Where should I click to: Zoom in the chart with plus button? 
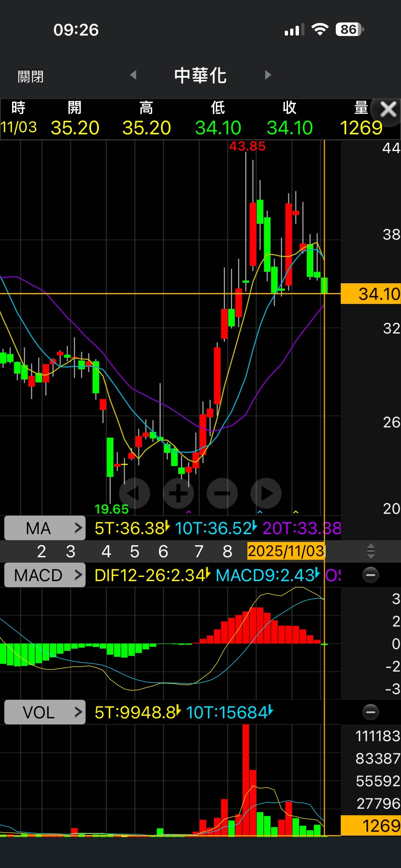(x=178, y=494)
